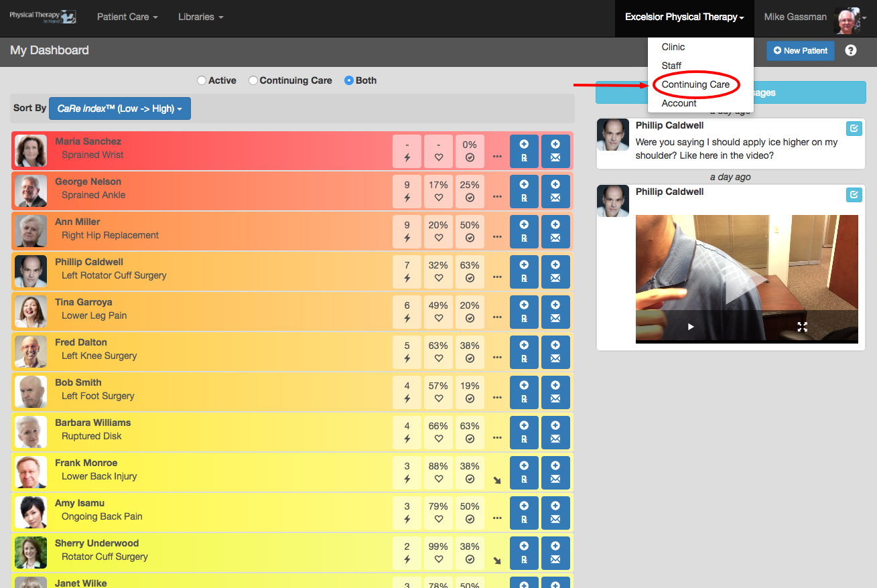
Task: Click Sherry Underwood's 99% heart score
Action: pos(438,553)
